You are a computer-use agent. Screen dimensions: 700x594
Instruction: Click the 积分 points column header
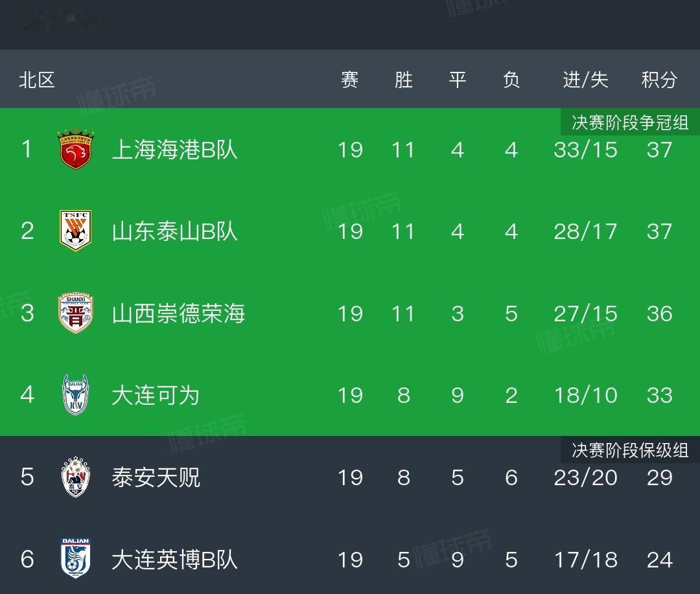[659, 80]
